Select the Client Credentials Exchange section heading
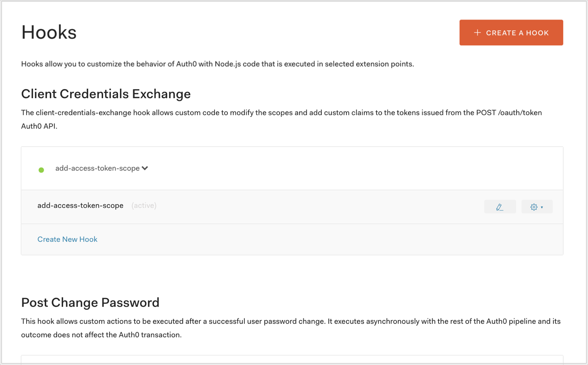This screenshot has height=365, width=588. tap(106, 94)
